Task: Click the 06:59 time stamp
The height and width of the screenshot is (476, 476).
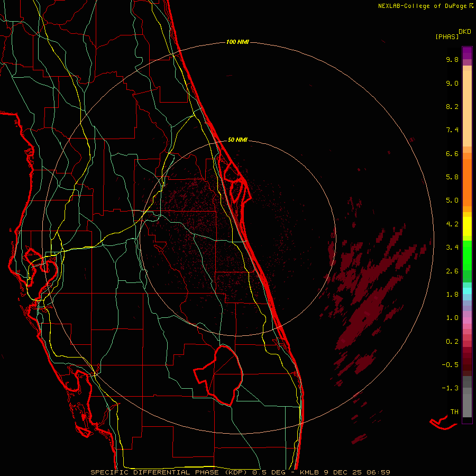Action: 378,472
